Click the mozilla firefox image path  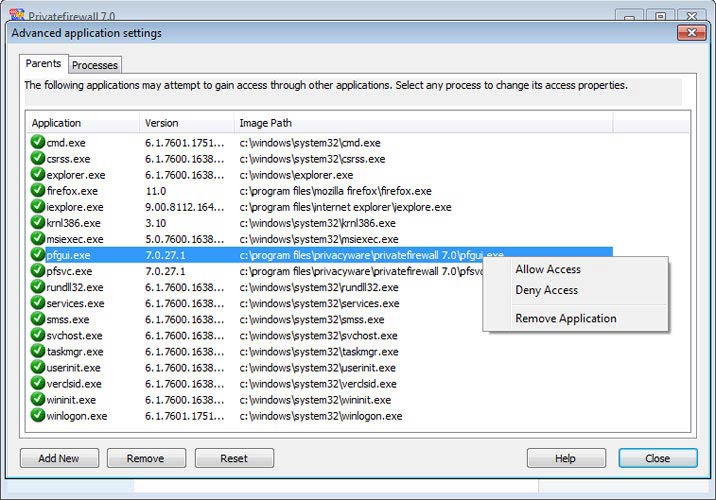coord(336,191)
